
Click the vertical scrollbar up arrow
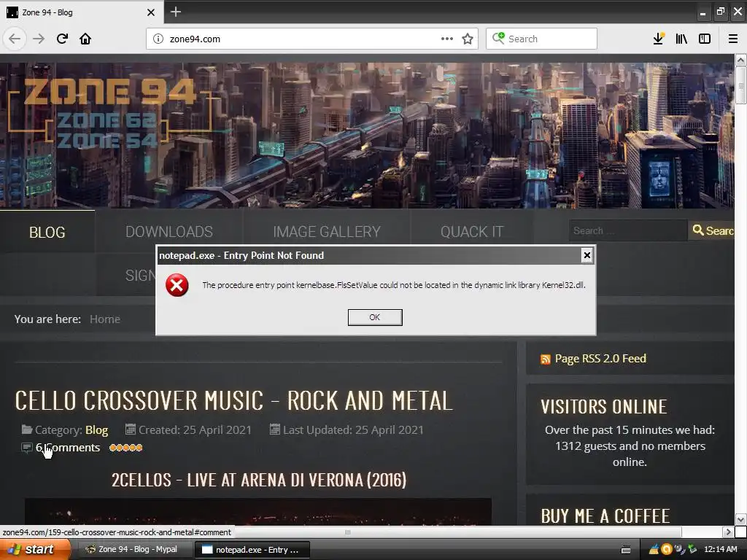click(x=740, y=60)
